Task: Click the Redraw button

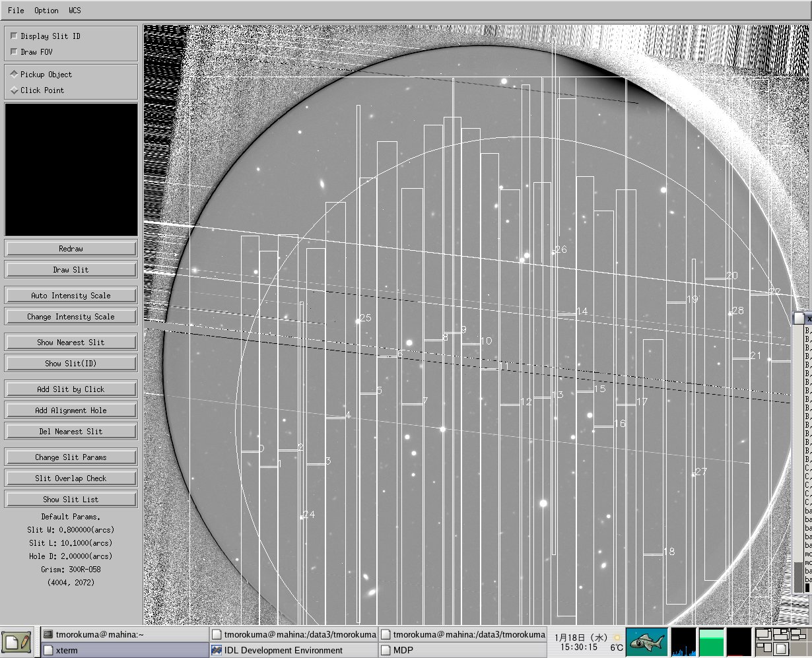Action: [x=71, y=249]
